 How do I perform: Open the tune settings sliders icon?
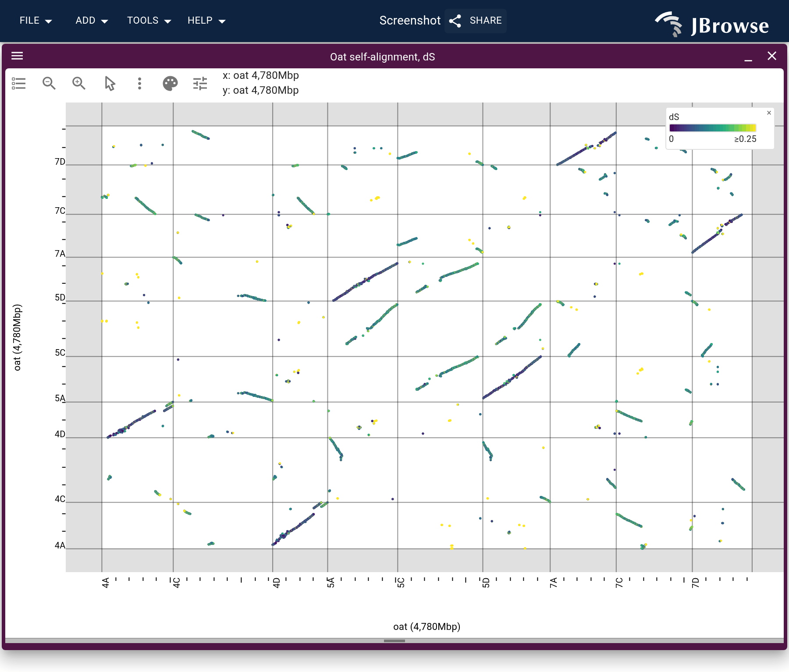tap(200, 83)
